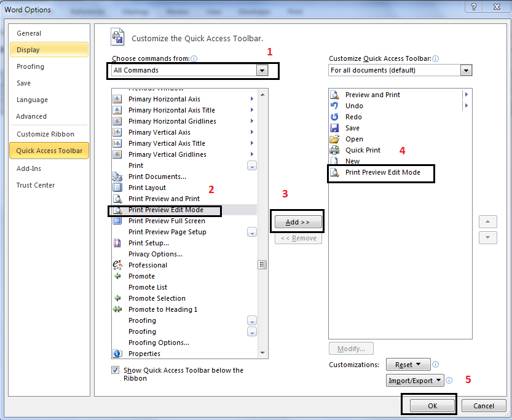The width and height of the screenshot is (512, 420).
Task: Click the Promote Selection arrow icon
Action: pyautogui.click(x=117, y=298)
